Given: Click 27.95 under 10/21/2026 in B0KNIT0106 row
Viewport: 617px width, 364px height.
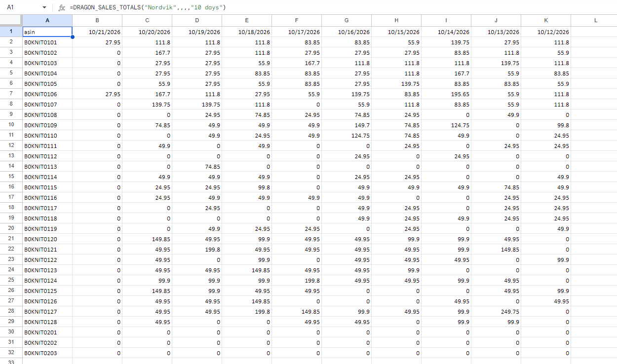Looking at the screenshot, I should [x=97, y=94].
